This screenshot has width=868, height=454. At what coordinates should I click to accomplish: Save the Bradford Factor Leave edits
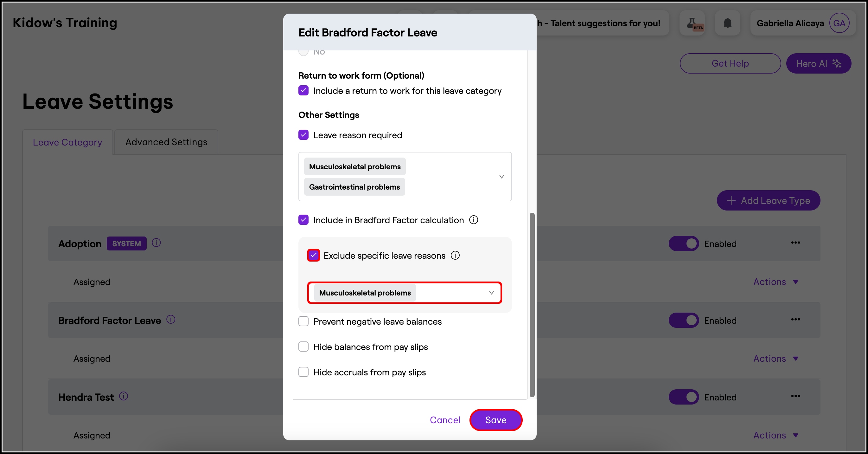point(496,420)
